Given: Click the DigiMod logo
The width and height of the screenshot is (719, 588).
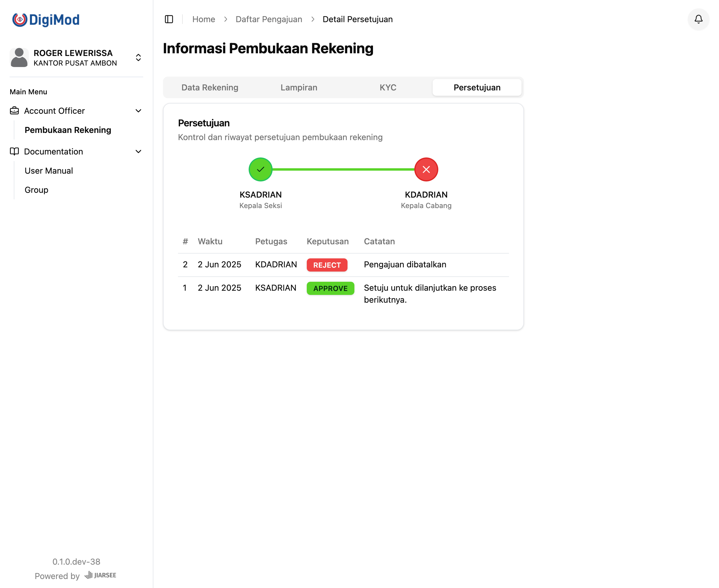Looking at the screenshot, I should pos(46,20).
